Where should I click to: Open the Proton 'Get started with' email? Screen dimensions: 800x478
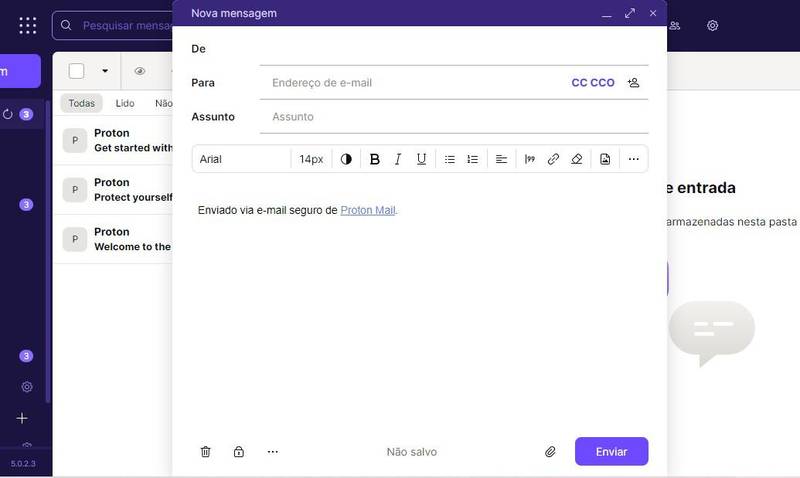pos(113,140)
